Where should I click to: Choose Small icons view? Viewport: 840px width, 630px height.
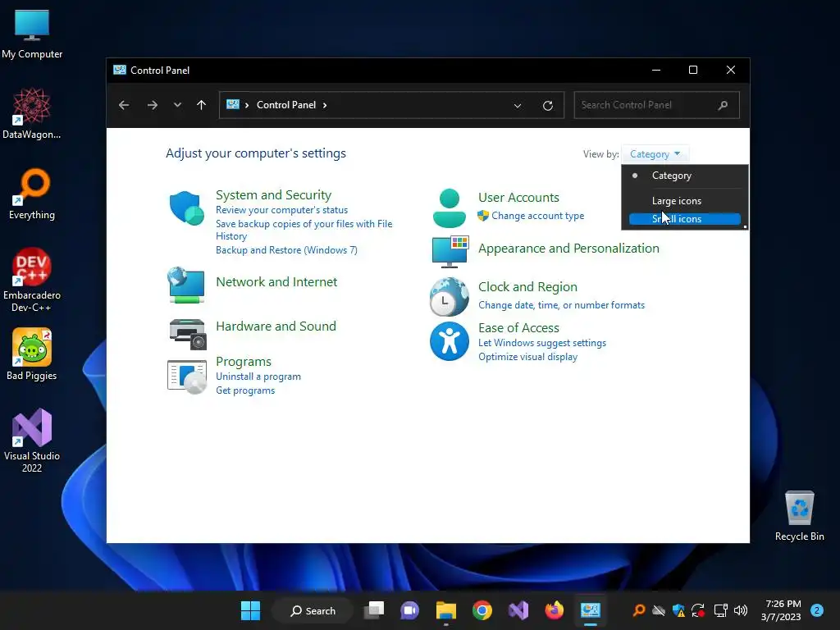click(685, 218)
